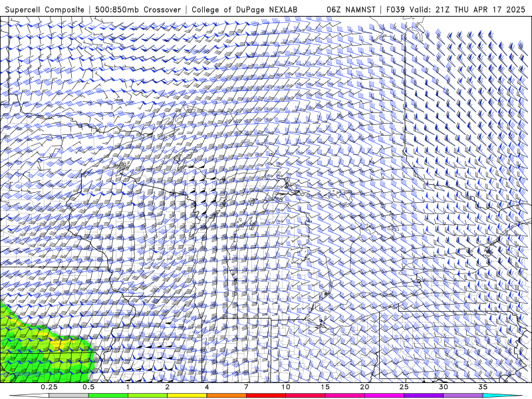Select the yellow 2–4 color bar segment
Screen dimensions: 532x399
tap(187, 396)
